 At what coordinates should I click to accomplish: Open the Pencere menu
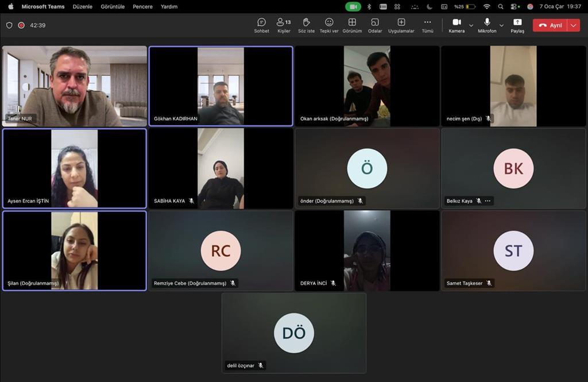pyautogui.click(x=142, y=7)
